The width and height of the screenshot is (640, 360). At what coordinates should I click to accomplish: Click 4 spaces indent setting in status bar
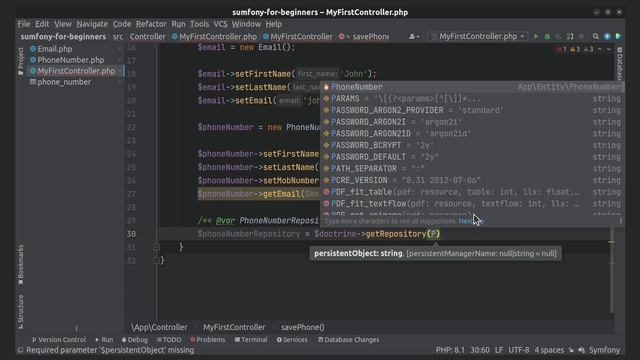pos(549,350)
